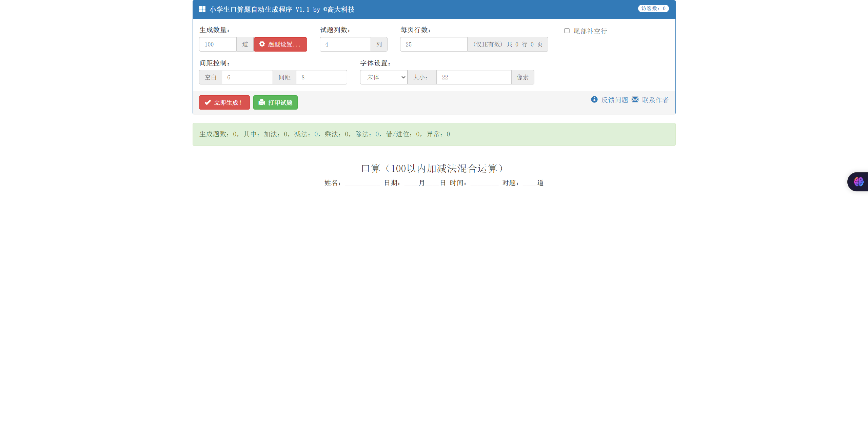868x439 pixels.
Task: Click the floating purple assistant icon
Action: tap(859, 182)
